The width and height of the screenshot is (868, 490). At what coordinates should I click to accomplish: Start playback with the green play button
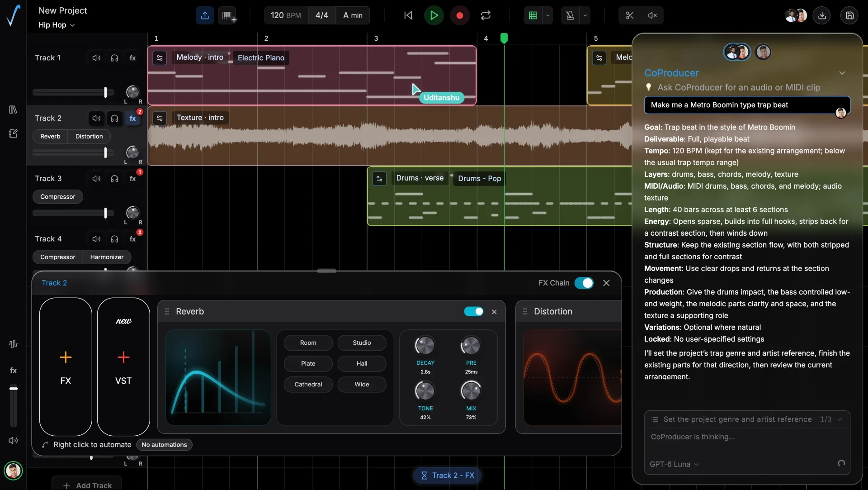[x=434, y=15]
